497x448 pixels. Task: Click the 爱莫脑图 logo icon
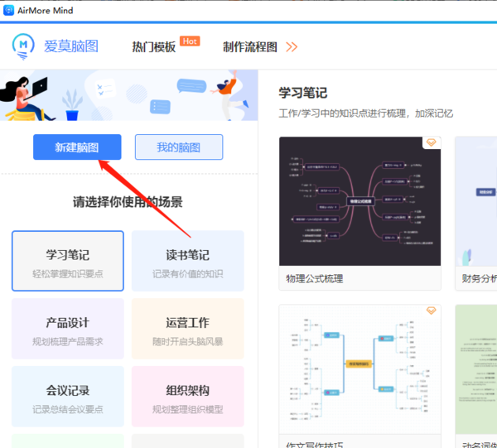click(x=24, y=46)
